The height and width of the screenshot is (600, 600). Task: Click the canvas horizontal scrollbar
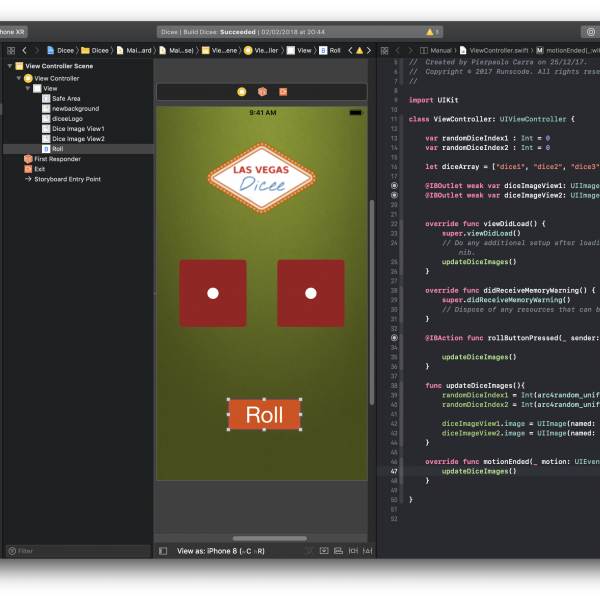269,538
